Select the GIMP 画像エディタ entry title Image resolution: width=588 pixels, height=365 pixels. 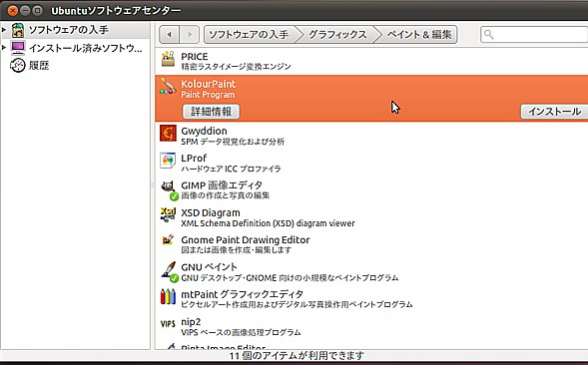coord(222,185)
